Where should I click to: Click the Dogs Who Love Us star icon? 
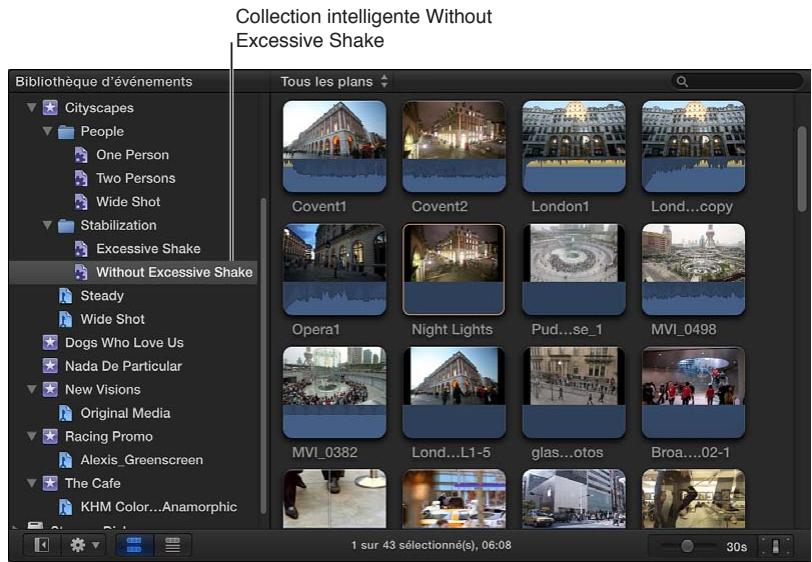coord(50,342)
